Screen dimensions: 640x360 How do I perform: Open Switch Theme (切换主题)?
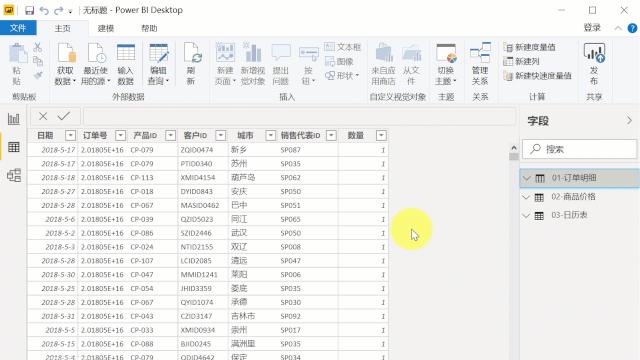446,64
